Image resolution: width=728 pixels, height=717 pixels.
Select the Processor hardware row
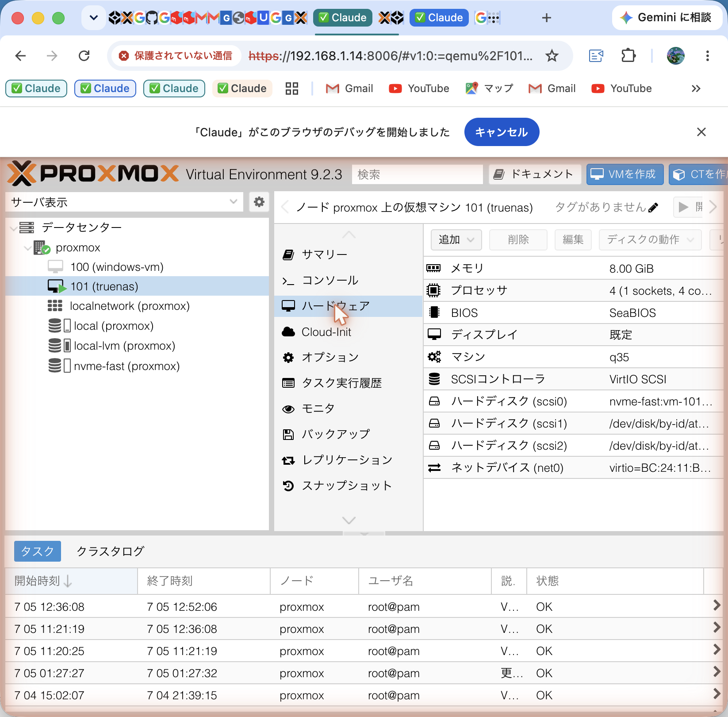point(574,290)
